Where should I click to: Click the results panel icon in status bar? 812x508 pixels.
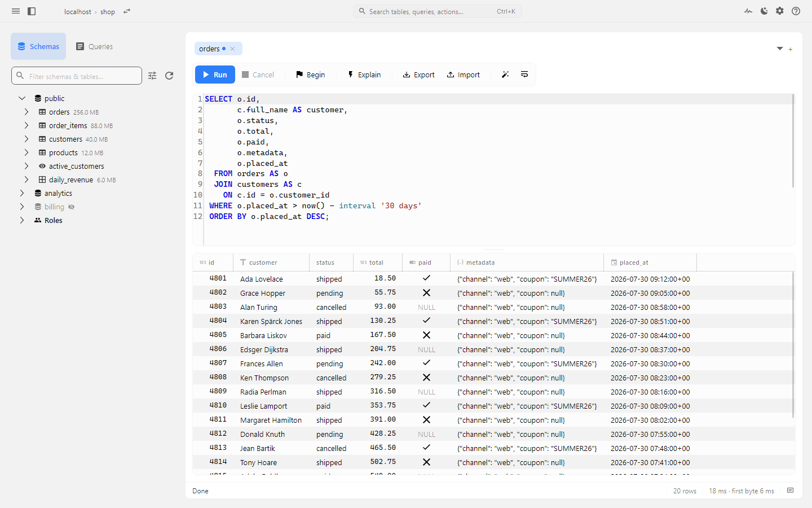click(790, 491)
